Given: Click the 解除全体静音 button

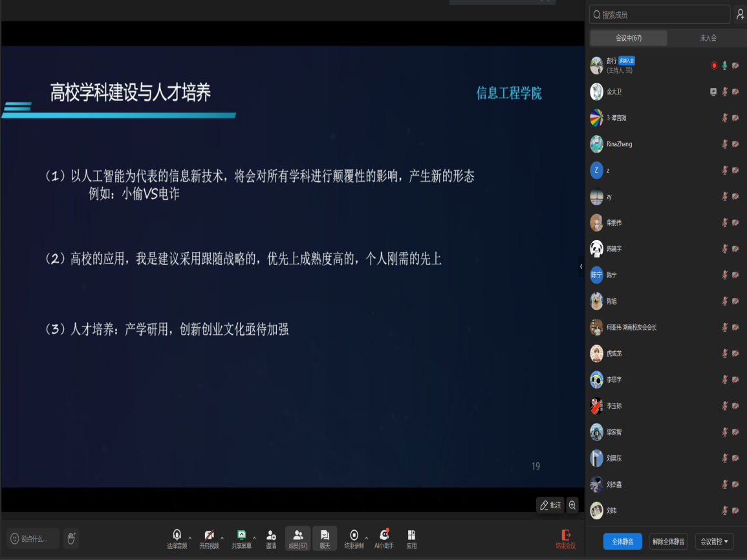Looking at the screenshot, I should tap(668, 541).
